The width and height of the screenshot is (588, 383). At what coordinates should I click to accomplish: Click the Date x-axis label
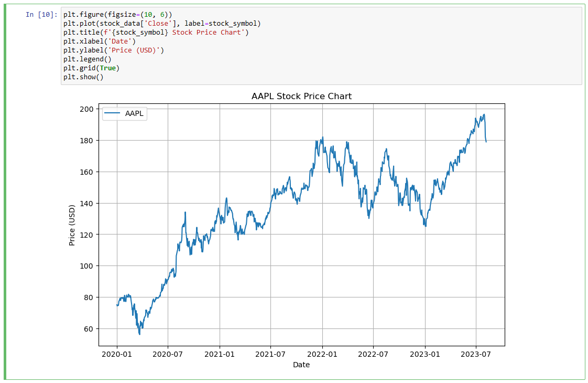coord(301,365)
